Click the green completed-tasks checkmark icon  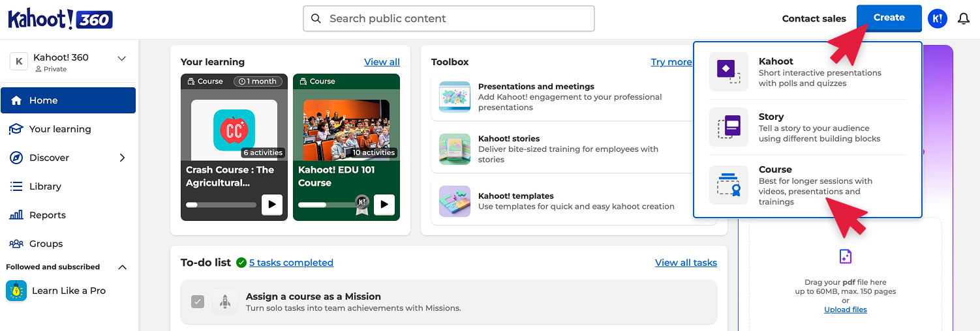tap(241, 263)
